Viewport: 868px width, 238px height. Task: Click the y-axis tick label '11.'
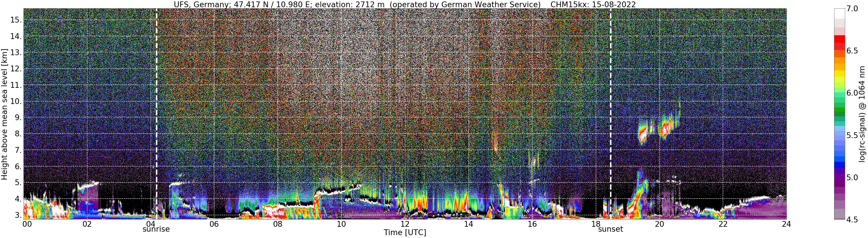coord(16,85)
